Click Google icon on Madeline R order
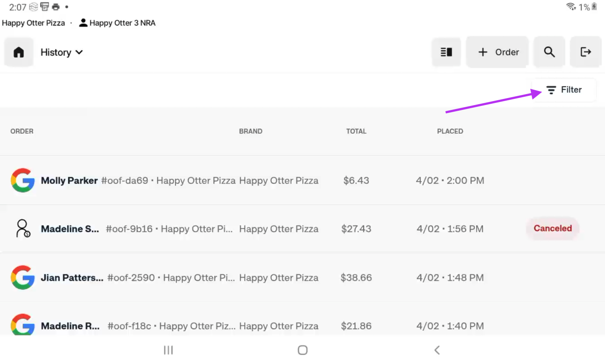Image resolution: width=605 pixels, height=364 pixels. pos(23,324)
